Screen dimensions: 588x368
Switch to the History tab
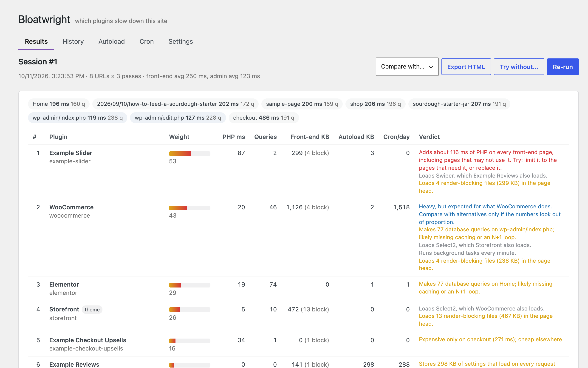point(73,42)
